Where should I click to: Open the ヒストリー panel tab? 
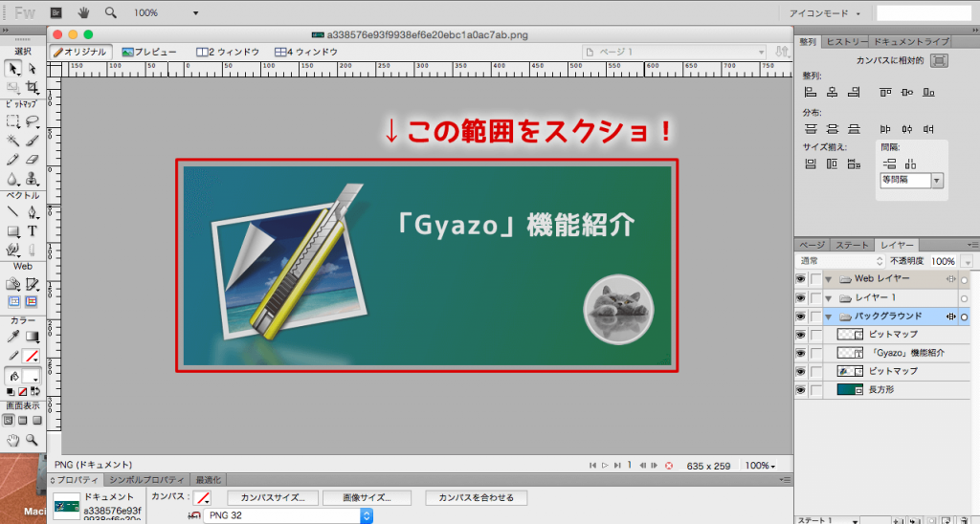point(847,42)
